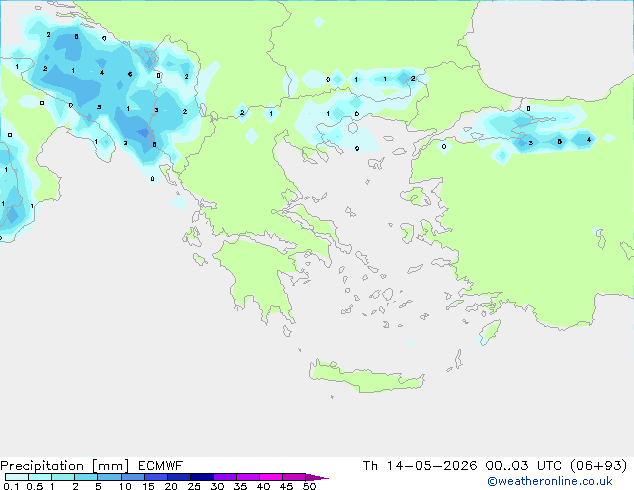Click the 25–30 mm navy legend box
This screenshot has height=490, width=634.
(x=202, y=477)
